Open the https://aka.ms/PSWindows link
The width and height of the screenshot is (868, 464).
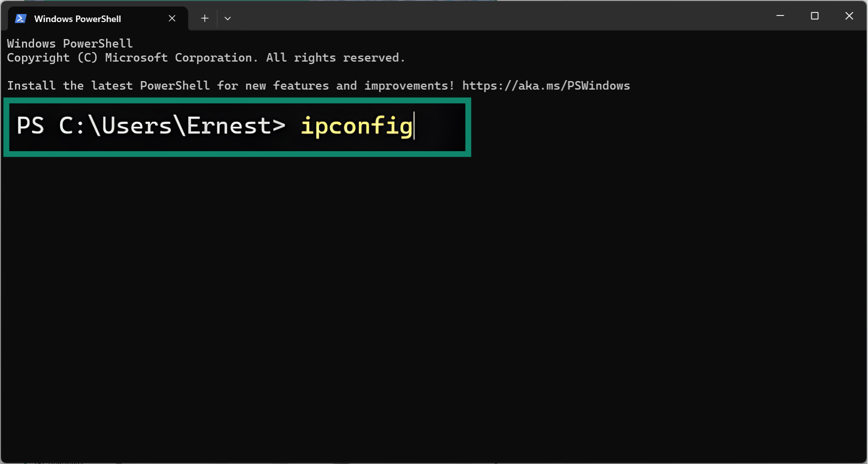[x=546, y=86]
